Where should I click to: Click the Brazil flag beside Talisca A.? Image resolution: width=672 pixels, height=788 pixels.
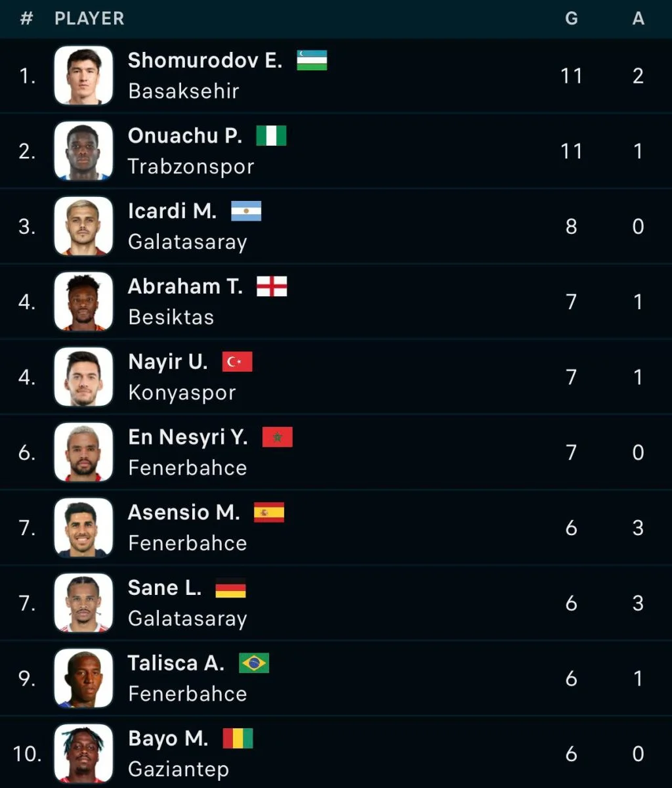[254, 663]
